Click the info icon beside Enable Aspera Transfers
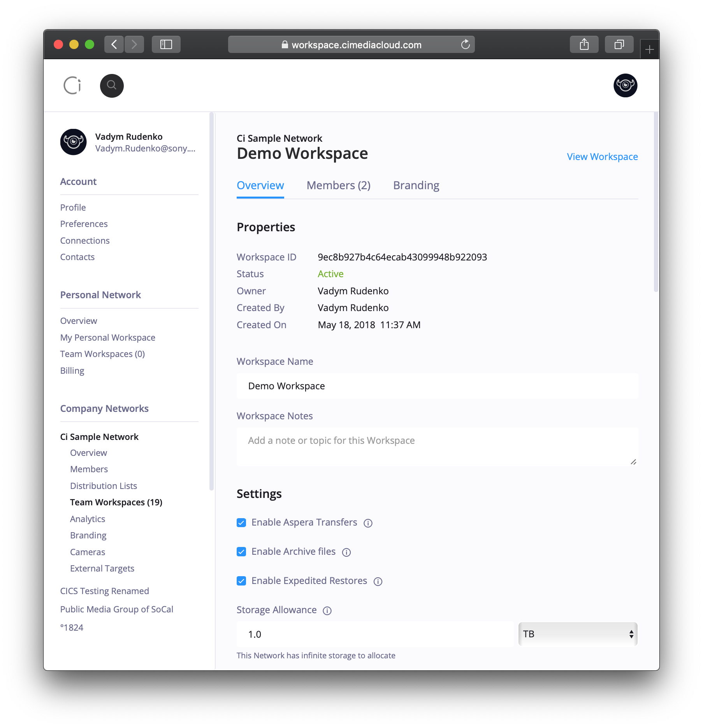 (x=368, y=523)
